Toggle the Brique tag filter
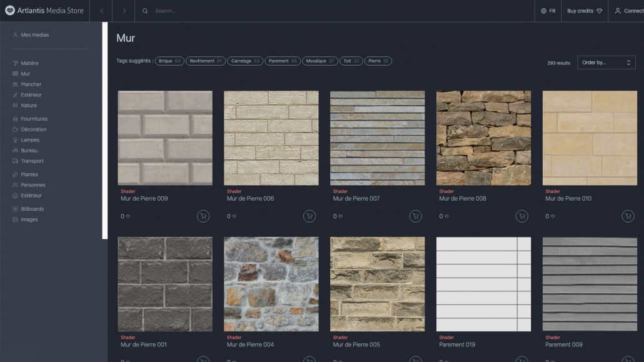This screenshot has height=362, width=644. (169, 61)
